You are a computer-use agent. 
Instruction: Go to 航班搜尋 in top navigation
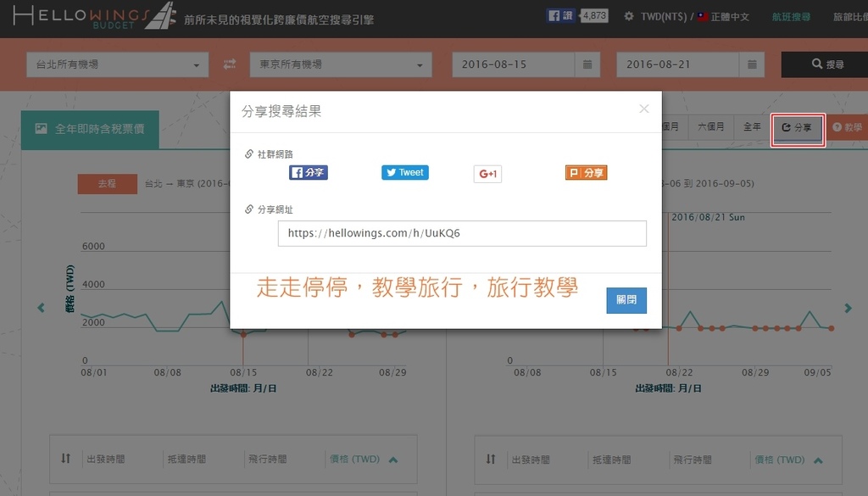point(791,17)
